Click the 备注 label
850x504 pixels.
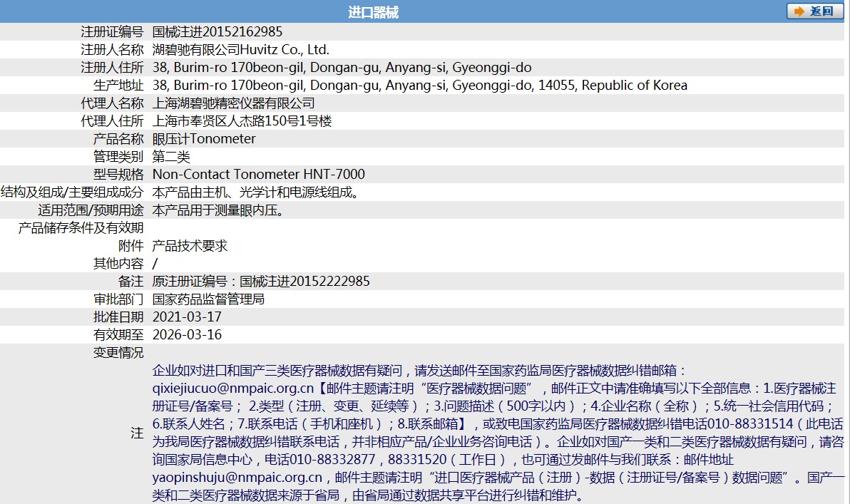[x=130, y=282]
